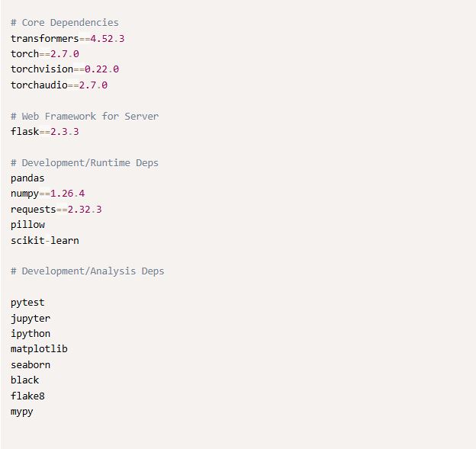This screenshot has height=449, width=476.
Task: Select the requests==2.32.3 line
Action: (56, 210)
